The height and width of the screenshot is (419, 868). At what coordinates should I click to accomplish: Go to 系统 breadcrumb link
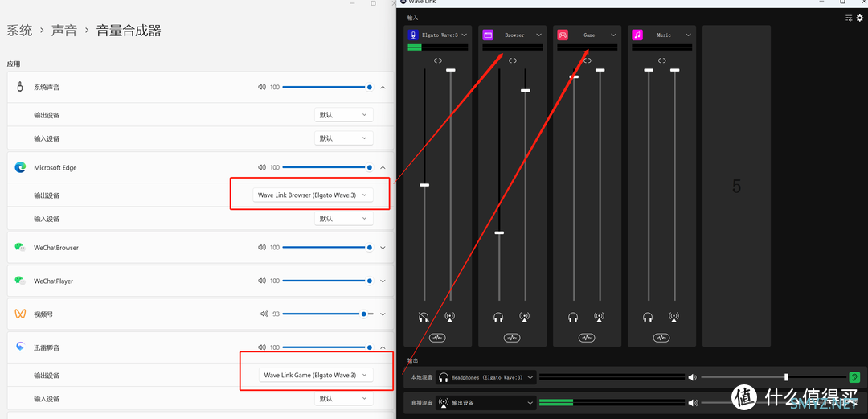pos(19,31)
